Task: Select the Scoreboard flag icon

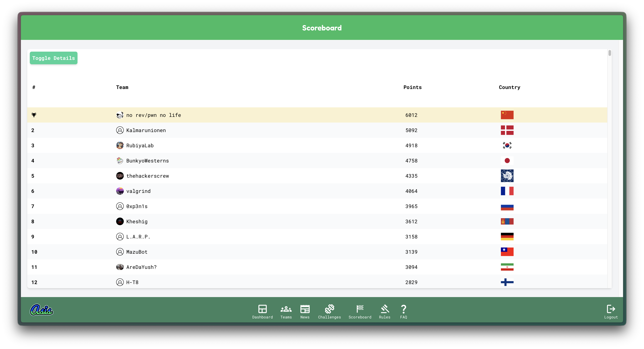Action: pyautogui.click(x=360, y=309)
